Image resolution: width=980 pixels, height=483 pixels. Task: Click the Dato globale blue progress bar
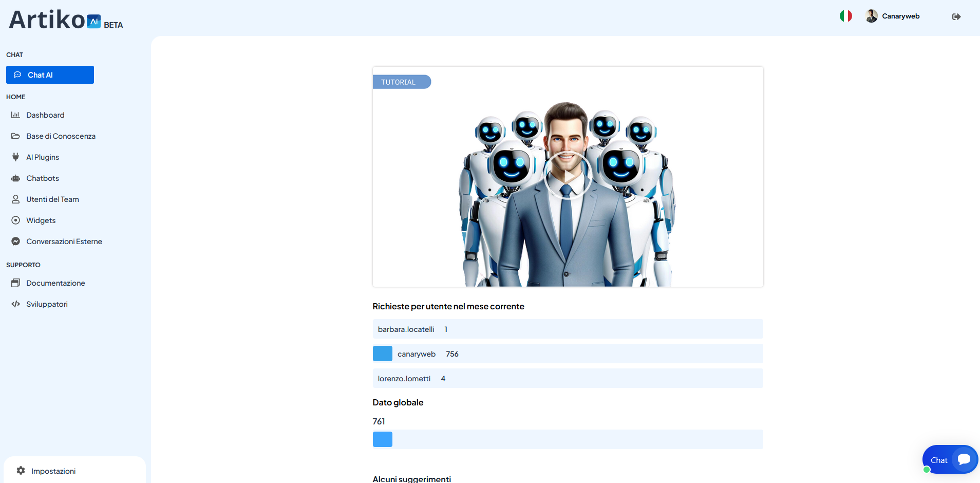[x=382, y=439]
